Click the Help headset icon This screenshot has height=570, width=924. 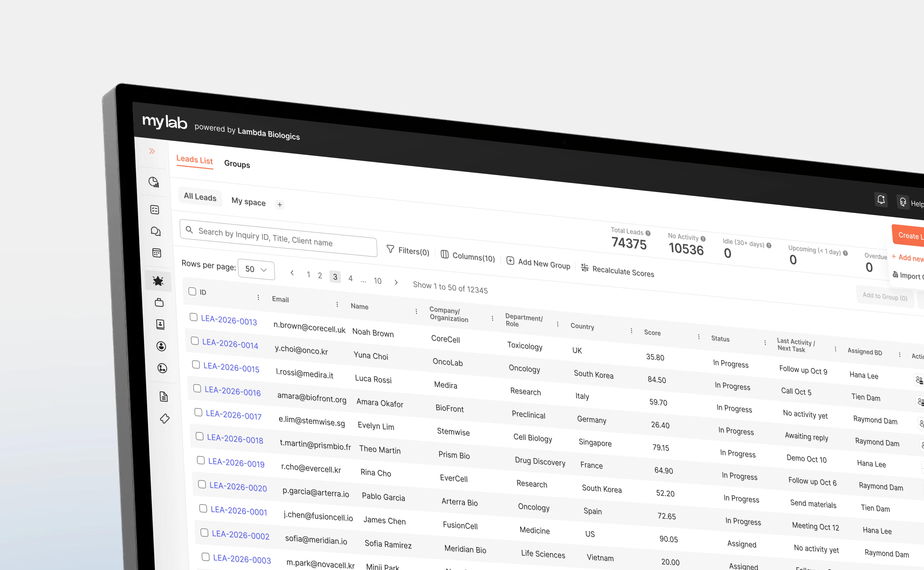point(903,202)
